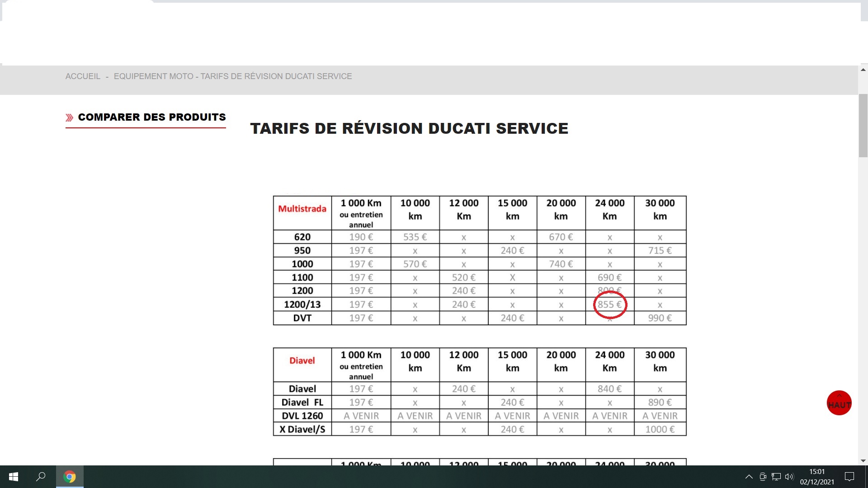Select the 520 € cell in row 1100
This screenshot has width=868, height=488.
[464, 277]
